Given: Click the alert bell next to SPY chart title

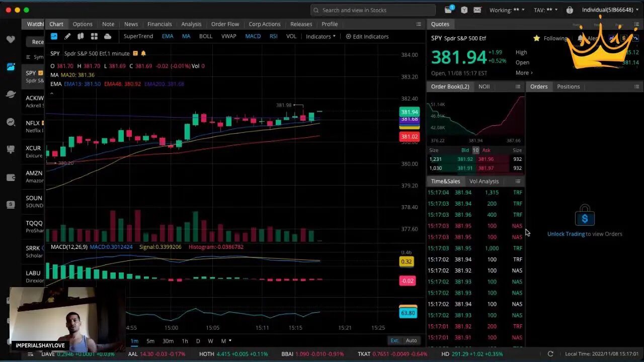Looking at the screenshot, I should (143, 53).
